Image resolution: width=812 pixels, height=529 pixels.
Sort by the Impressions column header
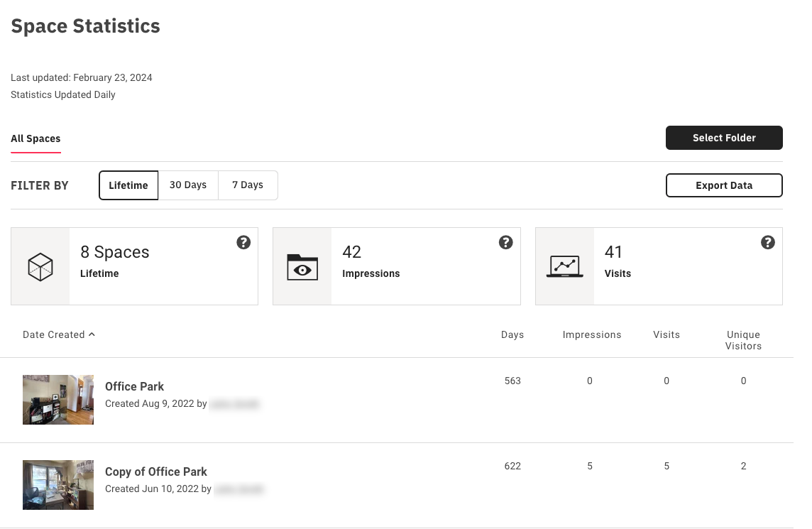pyautogui.click(x=592, y=334)
